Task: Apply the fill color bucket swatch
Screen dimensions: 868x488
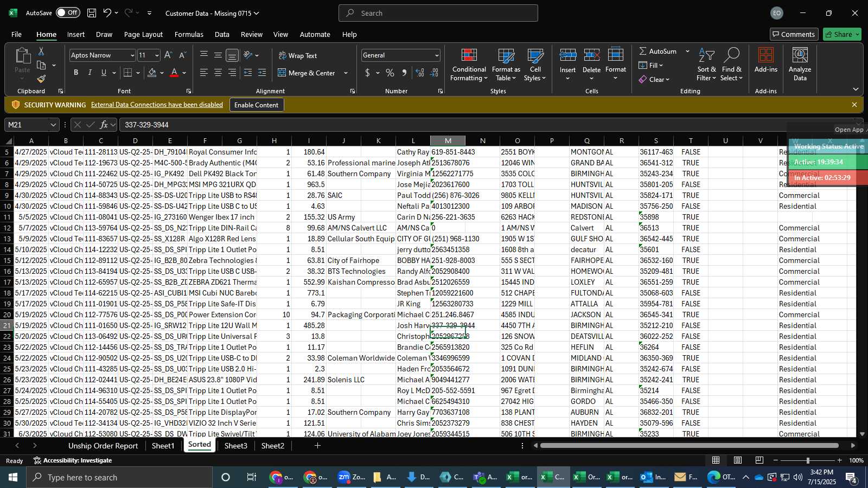Action: click(x=152, y=73)
